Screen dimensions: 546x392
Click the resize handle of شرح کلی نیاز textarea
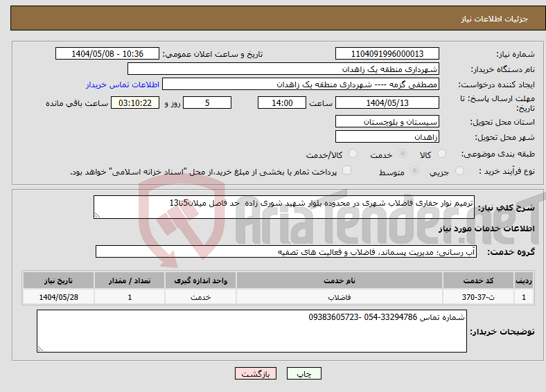[x=97, y=215]
